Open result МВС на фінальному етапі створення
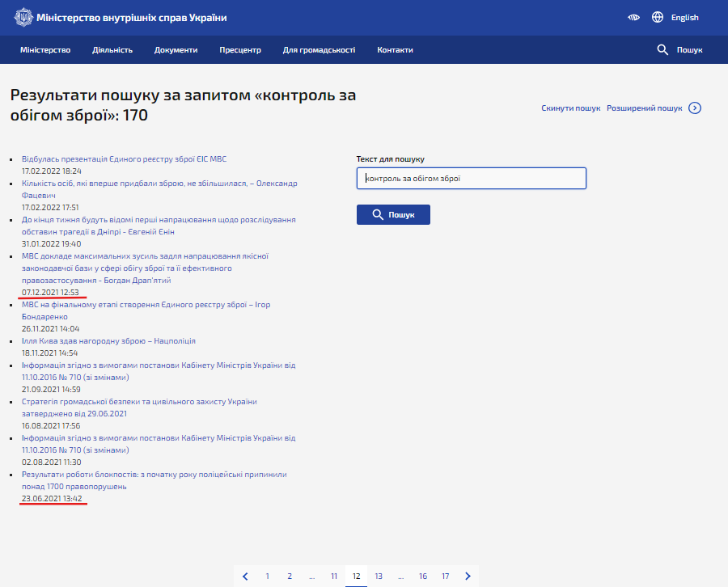Screen dimensions: 728x587 click(146, 310)
